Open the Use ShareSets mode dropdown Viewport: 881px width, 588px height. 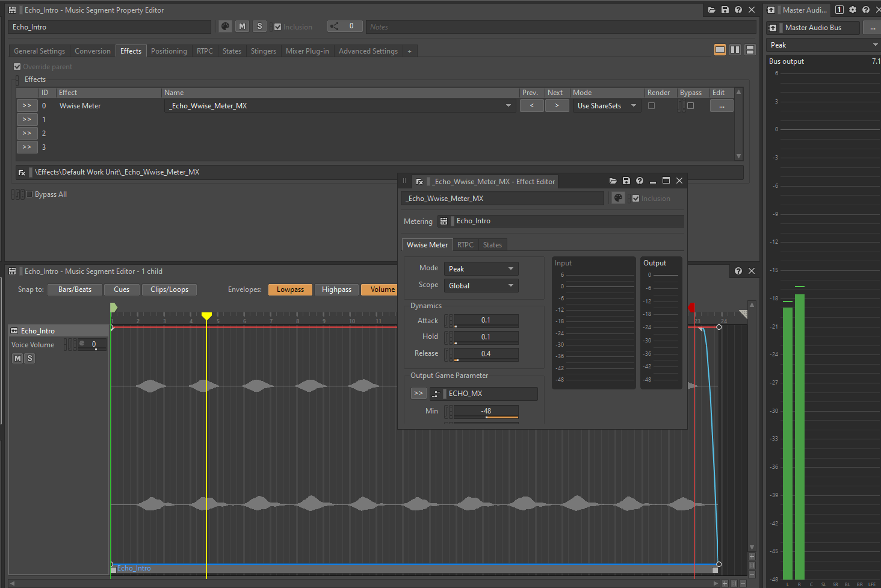tap(606, 105)
